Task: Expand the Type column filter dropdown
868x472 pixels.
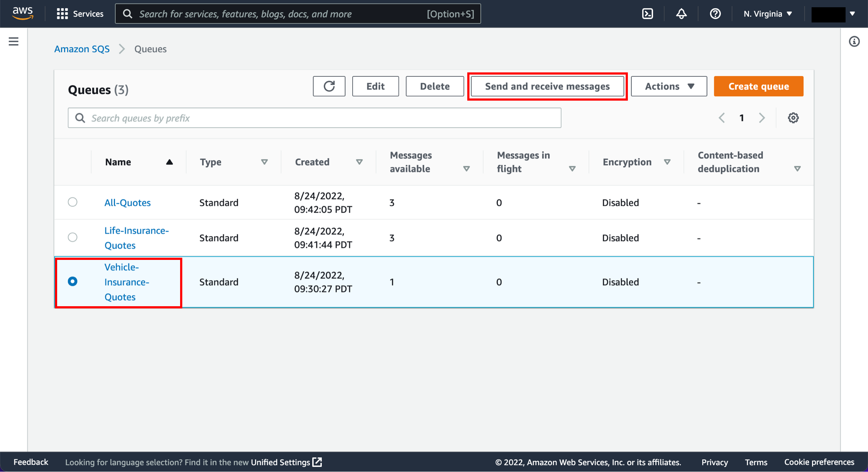Action: click(x=264, y=161)
